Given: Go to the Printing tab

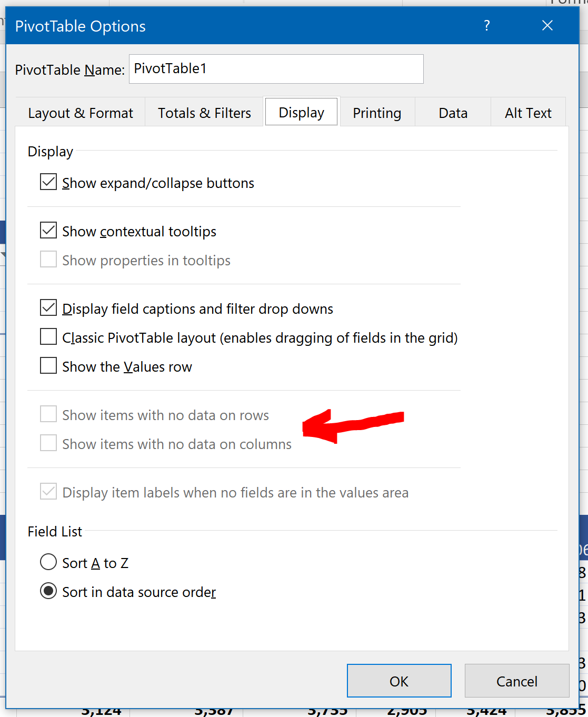Looking at the screenshot, I should (x=377, y=113).
